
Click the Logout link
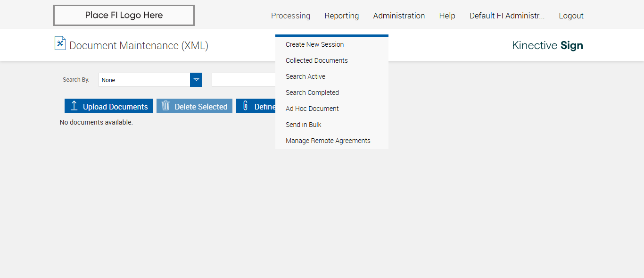[x=571, y=16]
